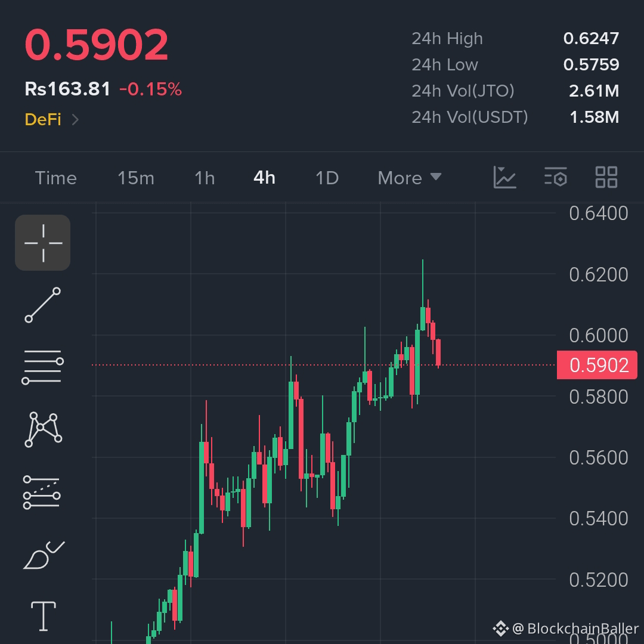
Task: Click the 0.5800 price axis label
Action: (599, 397)
